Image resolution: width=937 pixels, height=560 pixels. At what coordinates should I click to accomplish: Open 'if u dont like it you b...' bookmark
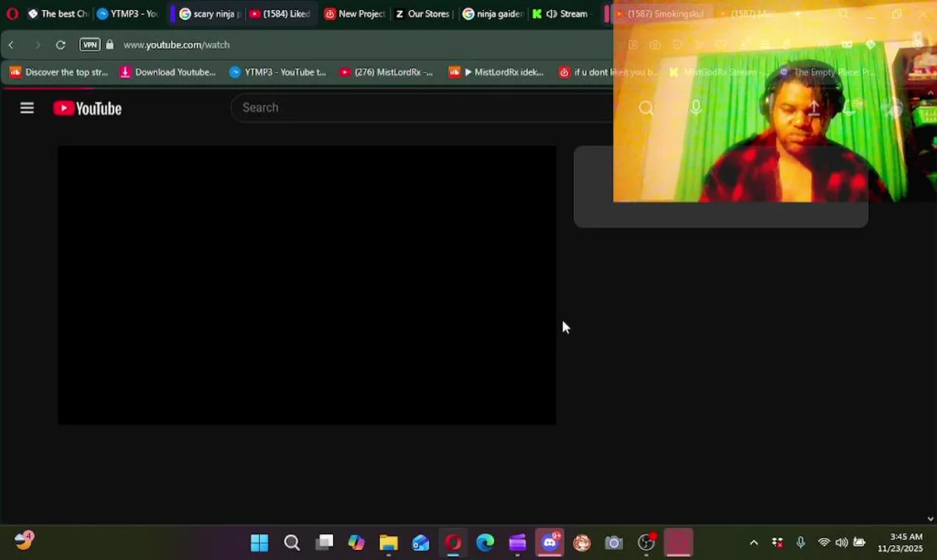click(608, 72)
